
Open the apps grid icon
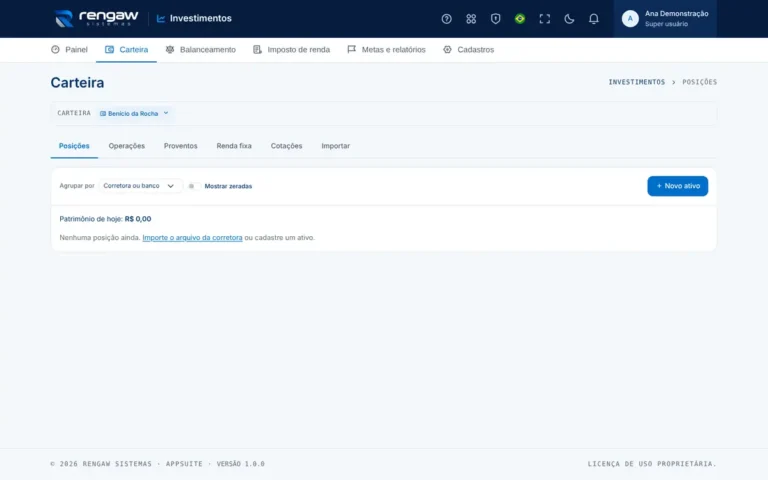(471, 19)
